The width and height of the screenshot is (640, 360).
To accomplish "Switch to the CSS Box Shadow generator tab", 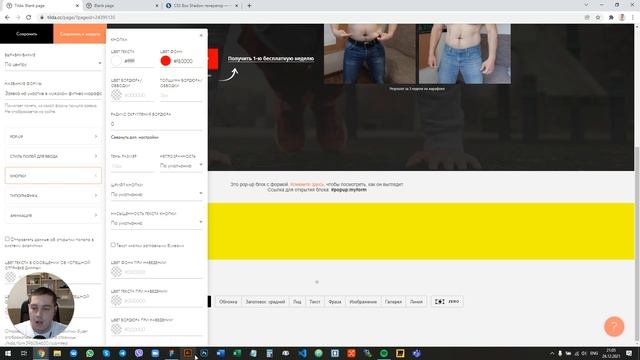I will [202, 6].
